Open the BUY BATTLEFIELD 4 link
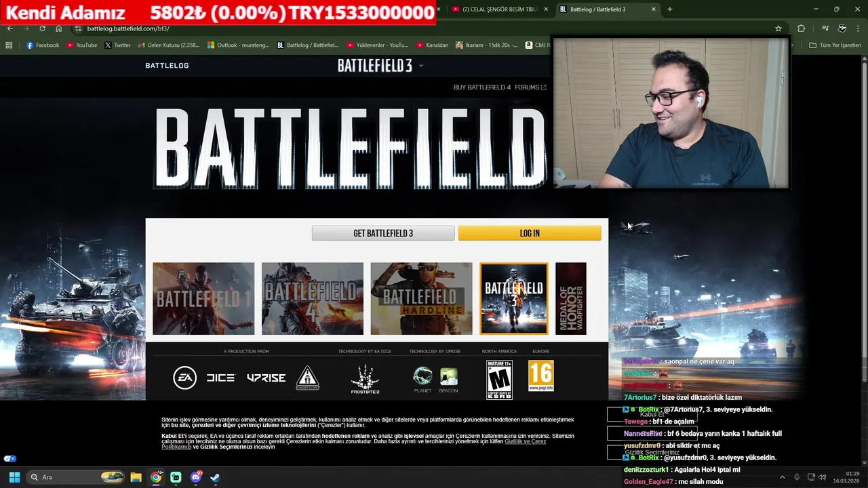The height and width of the screenshot is (488, 868). [x=481, y=87]
